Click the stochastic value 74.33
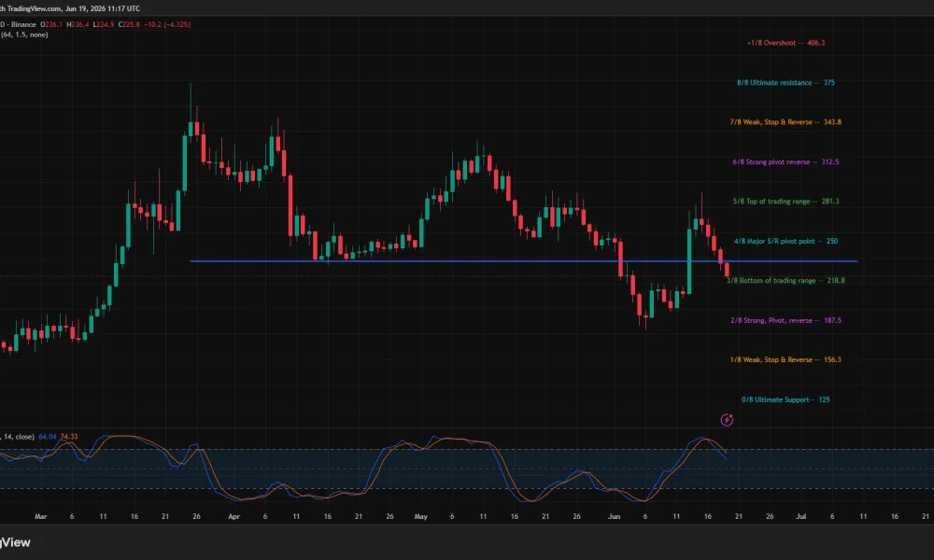The image size is (934, 560). coord(69,437)
